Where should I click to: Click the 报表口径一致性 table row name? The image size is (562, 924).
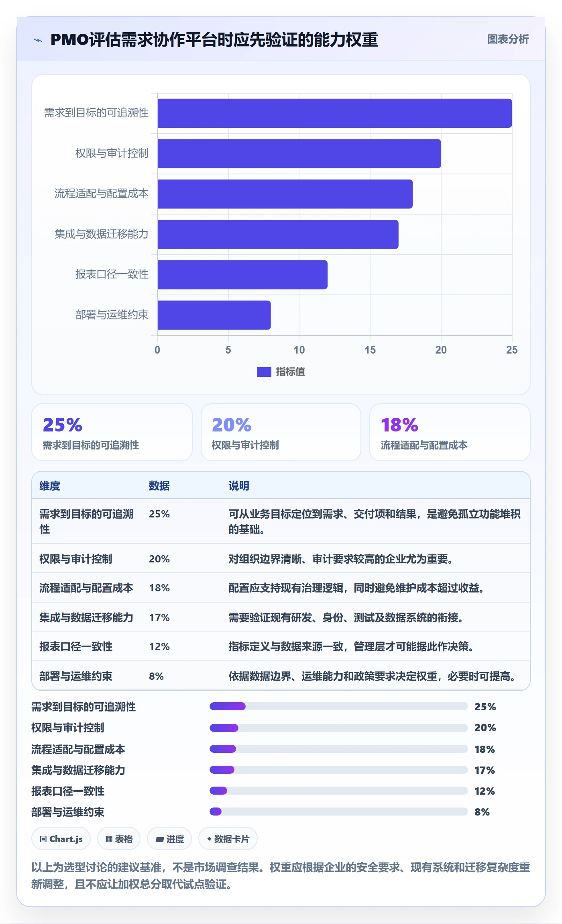75,646
